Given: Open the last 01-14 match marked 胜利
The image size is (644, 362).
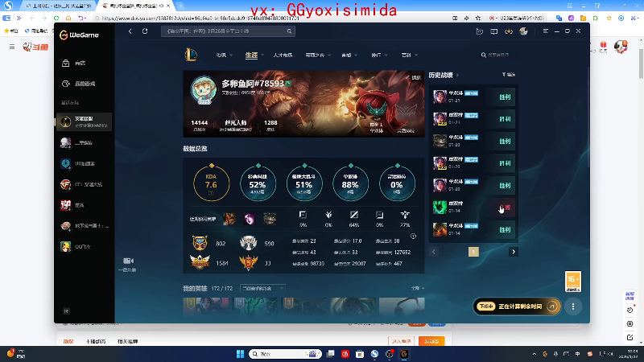Looking at the screenshot, I should click(473, 229).
